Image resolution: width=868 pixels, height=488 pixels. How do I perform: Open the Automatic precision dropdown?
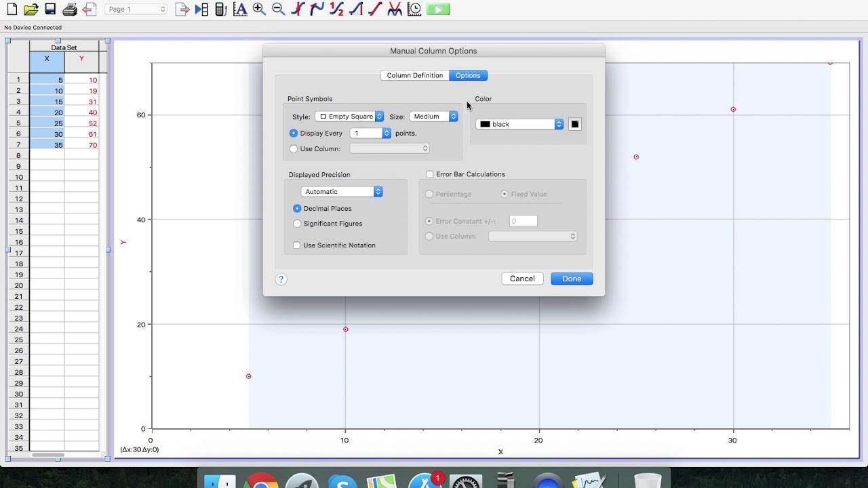342,192
